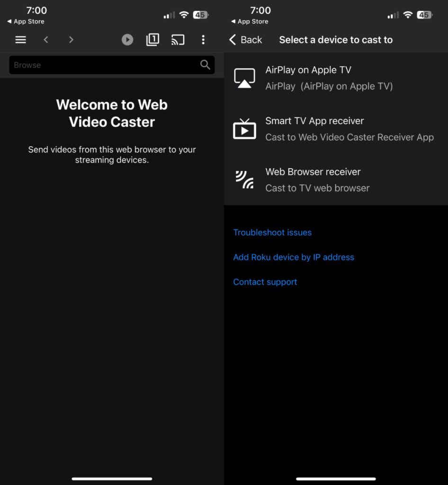Open Contact support

coord(265,282)
